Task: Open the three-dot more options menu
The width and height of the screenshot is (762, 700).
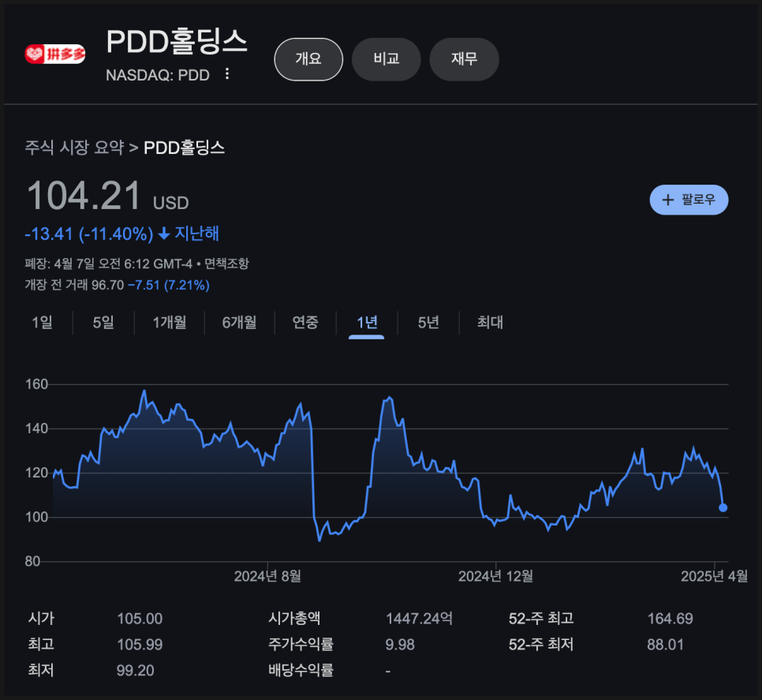Action: pos(227,74)
